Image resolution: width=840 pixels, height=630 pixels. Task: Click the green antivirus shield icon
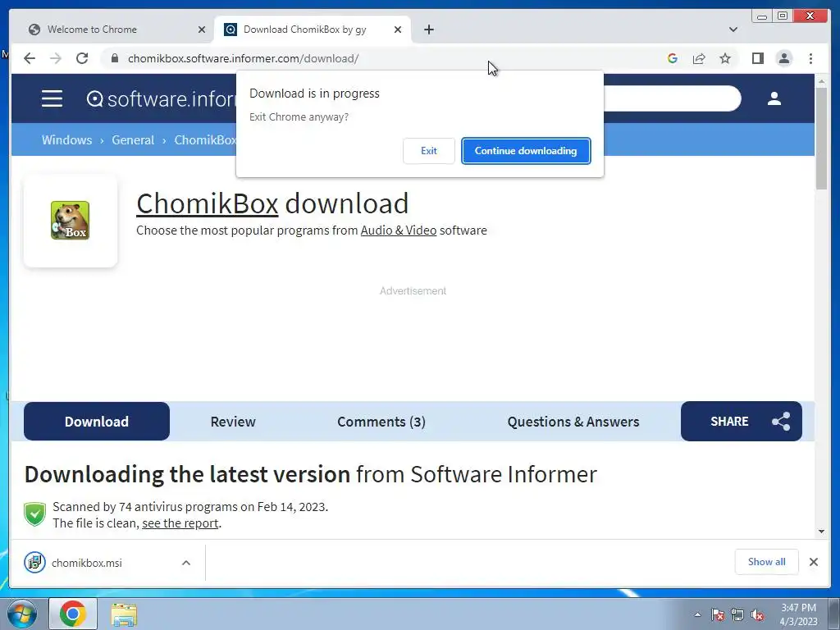[34, 514]
